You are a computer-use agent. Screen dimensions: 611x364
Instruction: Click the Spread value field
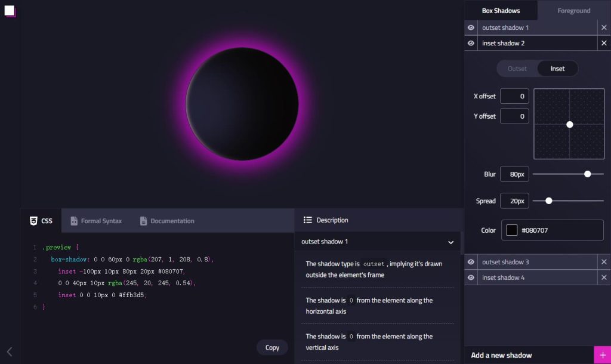(x=514, y=201)
